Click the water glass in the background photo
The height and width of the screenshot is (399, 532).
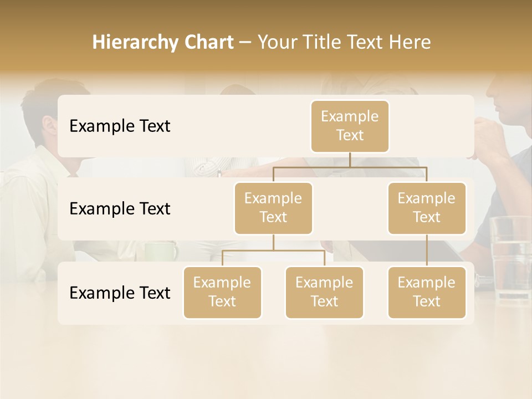(510, 255)
